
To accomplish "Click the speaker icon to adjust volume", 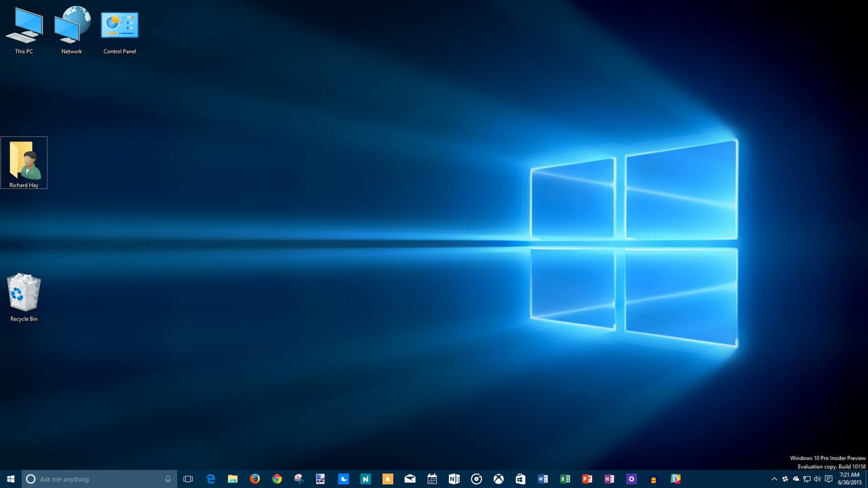I will 817,479.
